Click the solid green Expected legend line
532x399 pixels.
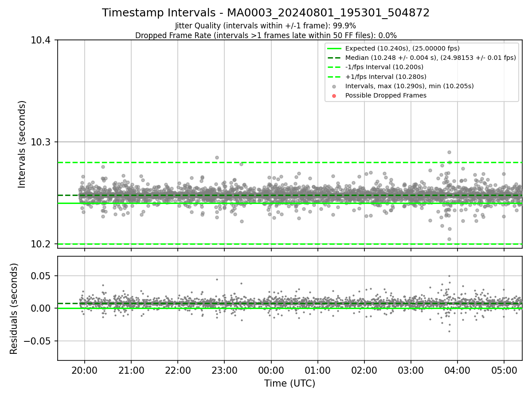pyautogui.click(x=334, y=49)
